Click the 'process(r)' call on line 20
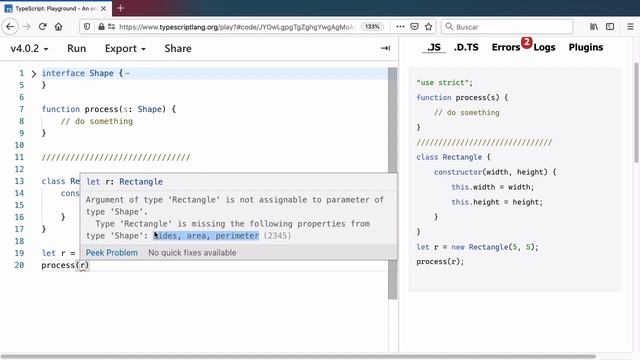 (65, 265)
